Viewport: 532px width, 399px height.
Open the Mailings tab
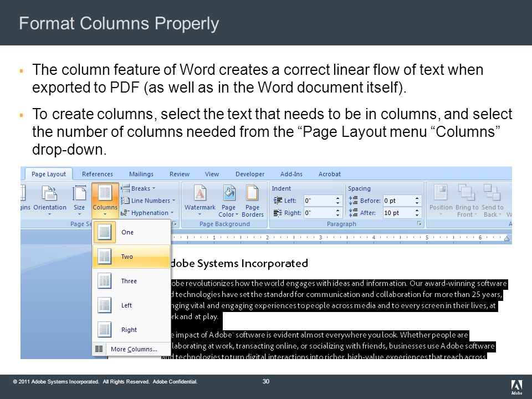click(x=141, y=174)
